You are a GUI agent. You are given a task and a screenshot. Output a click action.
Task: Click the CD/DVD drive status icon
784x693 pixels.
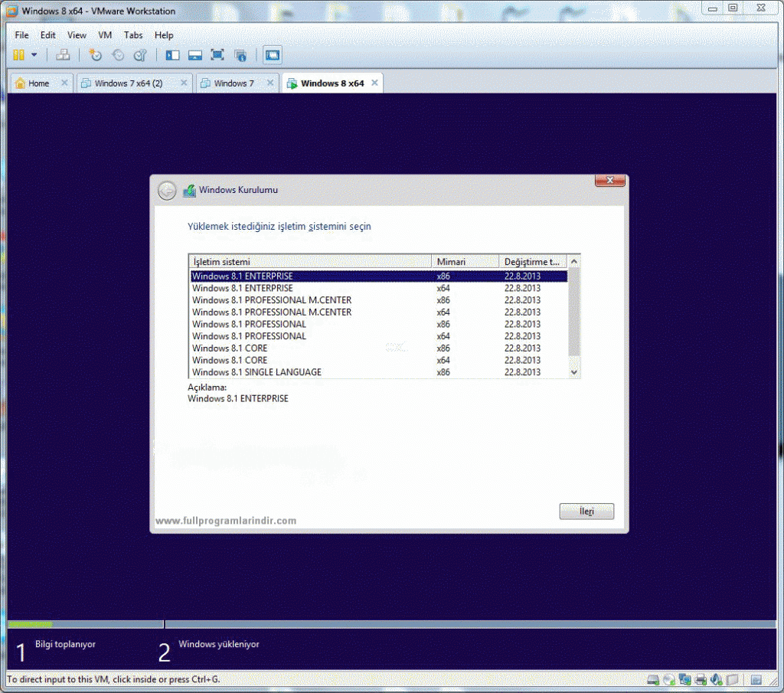pos(669,679)
